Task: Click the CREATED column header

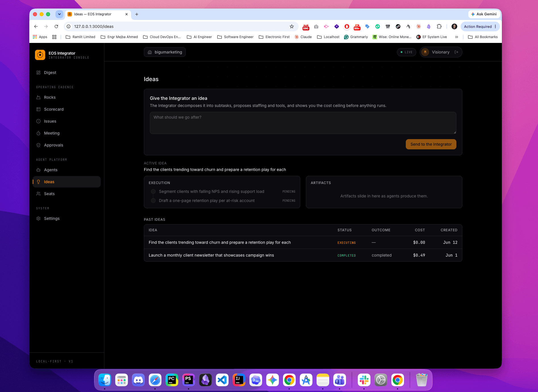Action: 449,230
